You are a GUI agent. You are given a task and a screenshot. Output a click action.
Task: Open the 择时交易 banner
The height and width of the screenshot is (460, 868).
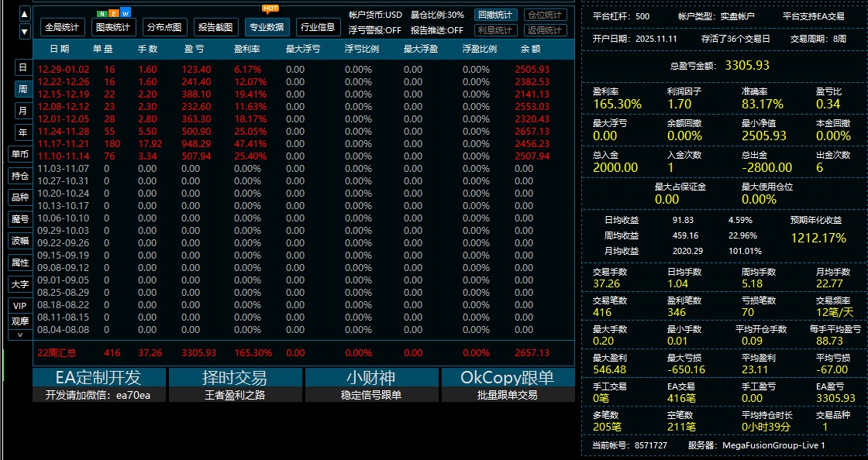(236, 385)
